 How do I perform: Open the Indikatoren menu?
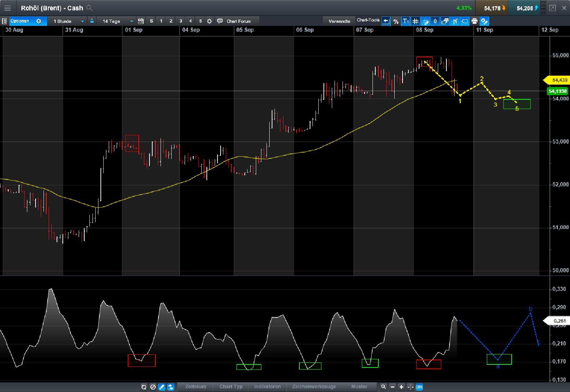tap(268, 387)
